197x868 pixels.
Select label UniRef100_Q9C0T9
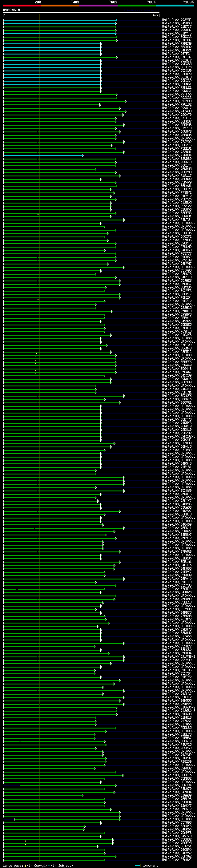(x=177, y=115)
